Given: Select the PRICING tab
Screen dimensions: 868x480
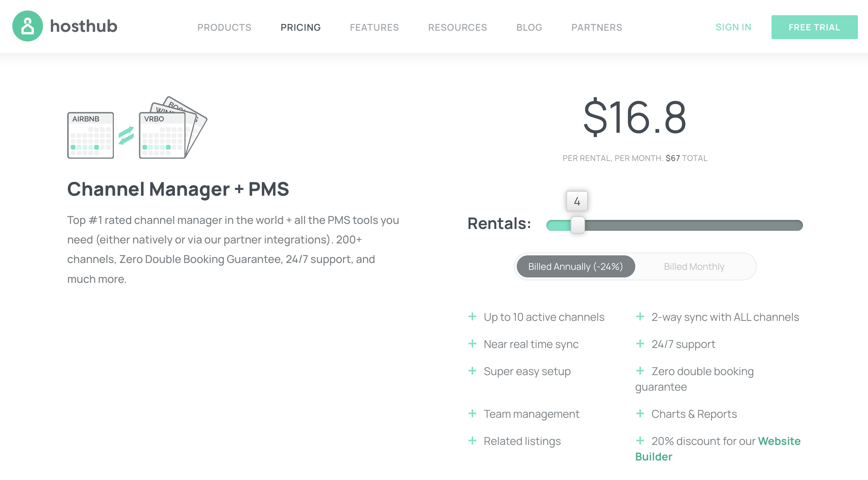Looking at the screenshot, I should click(300, 27).
